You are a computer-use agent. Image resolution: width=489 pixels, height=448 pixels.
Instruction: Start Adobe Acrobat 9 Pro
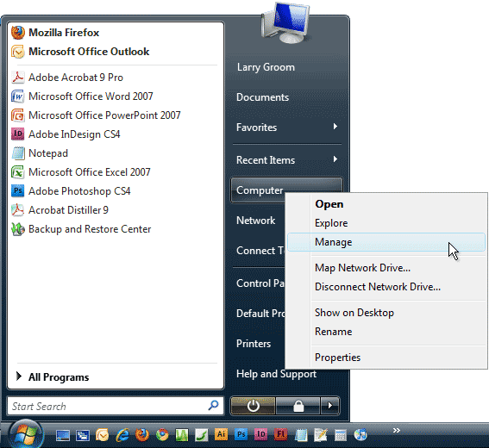coord(67,78)
